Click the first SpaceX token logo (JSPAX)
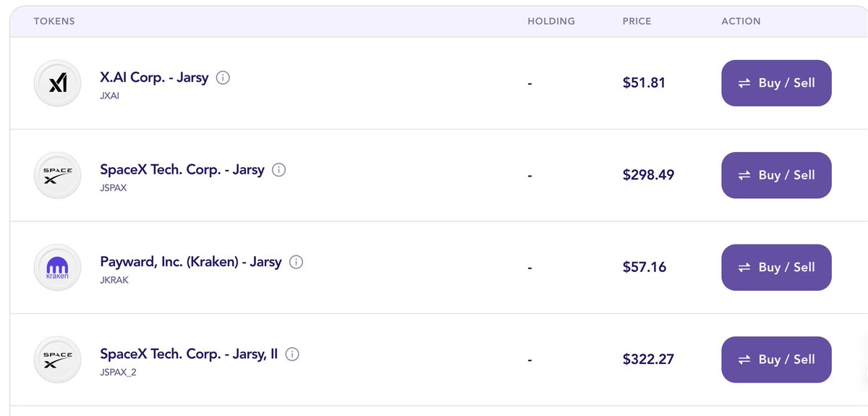Screen dimensions: 868x416 pyautogui.click(x=57, y=176)
